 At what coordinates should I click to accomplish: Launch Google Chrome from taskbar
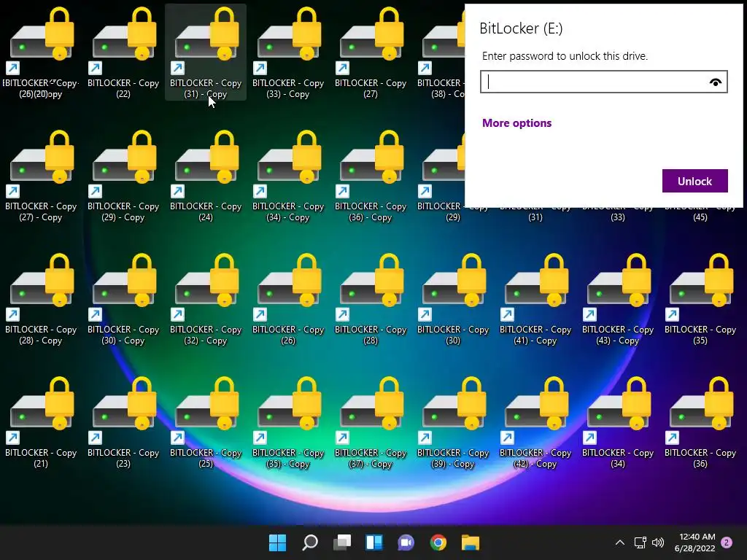pyautogui.click(x=438, y=542)
